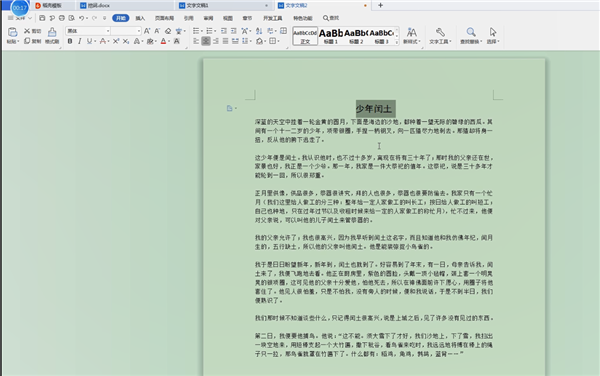Open the Review ribbon tab
Screen dimensions: 600x376
coord(208,18)
